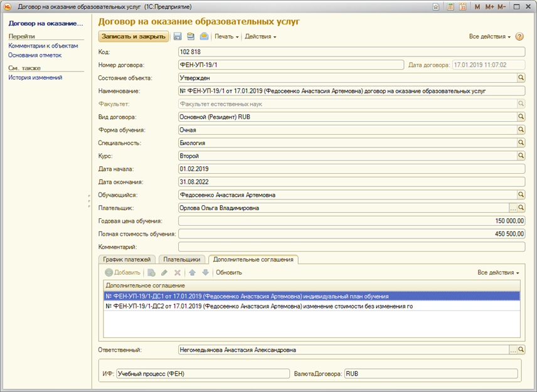Open the Печать dropdown menu

pos(226,36)
